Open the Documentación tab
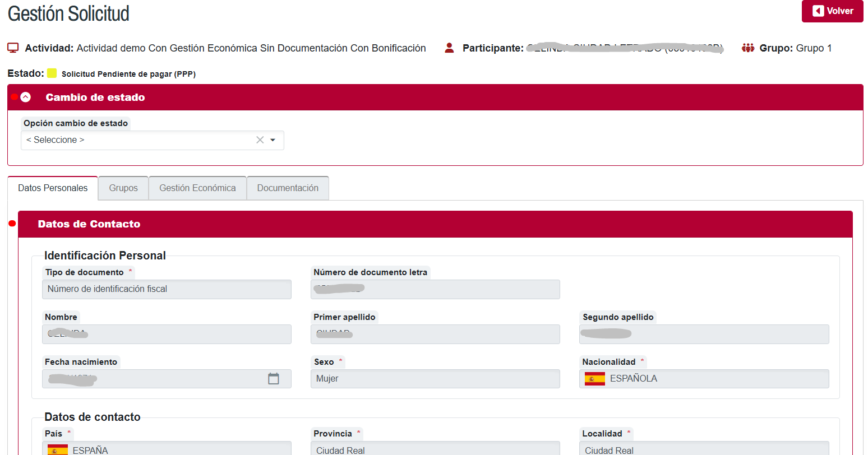The height and width of the screenshot is (455, 868). [288, 188]
